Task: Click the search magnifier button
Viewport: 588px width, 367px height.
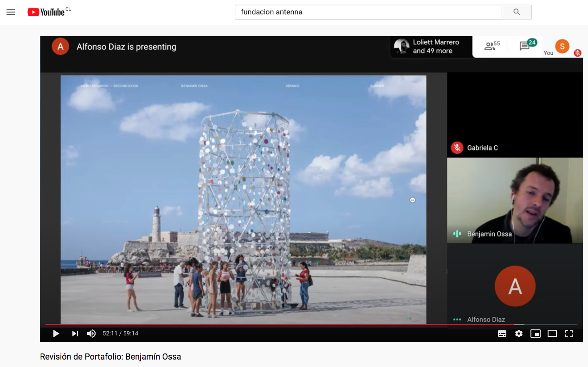Action: pos(517,12)
